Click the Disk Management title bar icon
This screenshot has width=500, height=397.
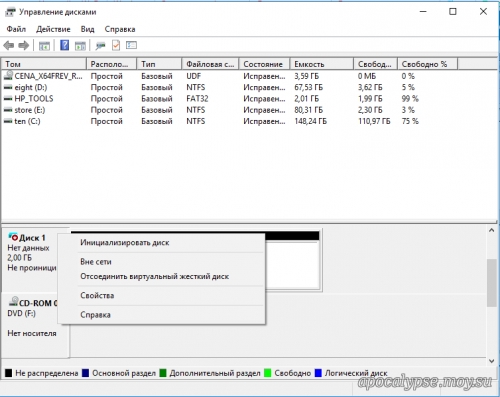pyautogui.click(x=10, y=12)
